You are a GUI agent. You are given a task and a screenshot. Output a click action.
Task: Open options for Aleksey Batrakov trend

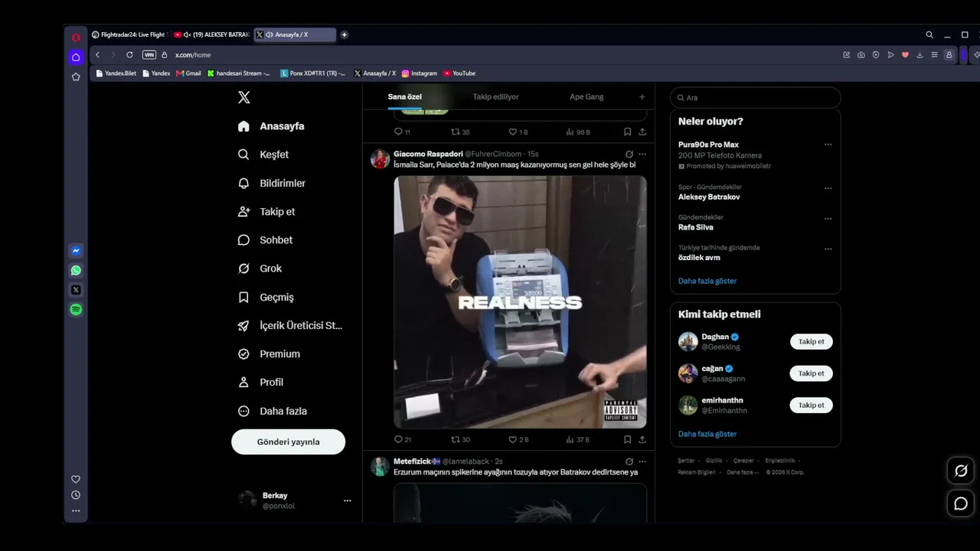[x=828, y=188]
